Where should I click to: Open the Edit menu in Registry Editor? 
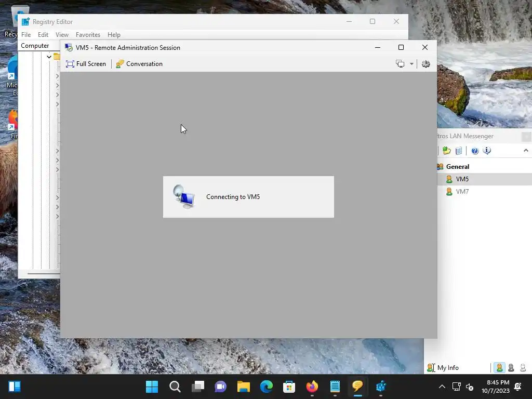[43, 35]
